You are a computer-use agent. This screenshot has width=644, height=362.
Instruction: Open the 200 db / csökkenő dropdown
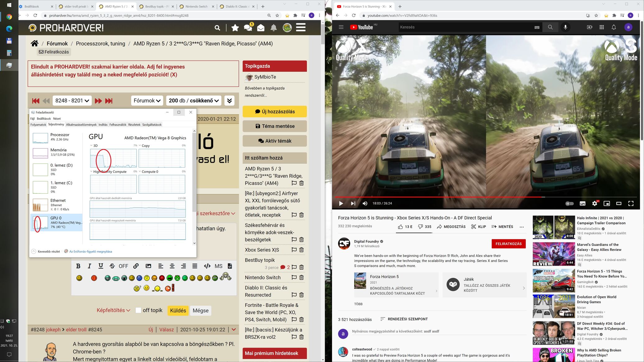click(193, 101)
